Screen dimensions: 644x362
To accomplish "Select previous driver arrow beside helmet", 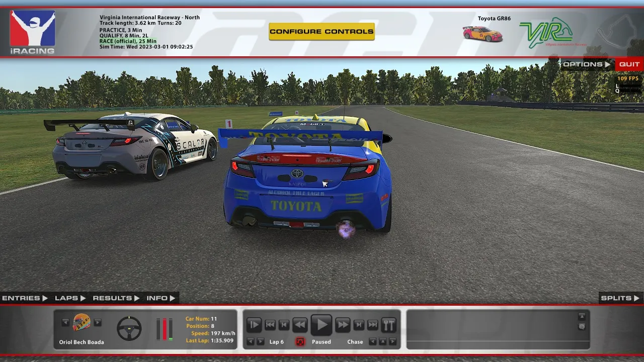I will (x=65, y=322).
